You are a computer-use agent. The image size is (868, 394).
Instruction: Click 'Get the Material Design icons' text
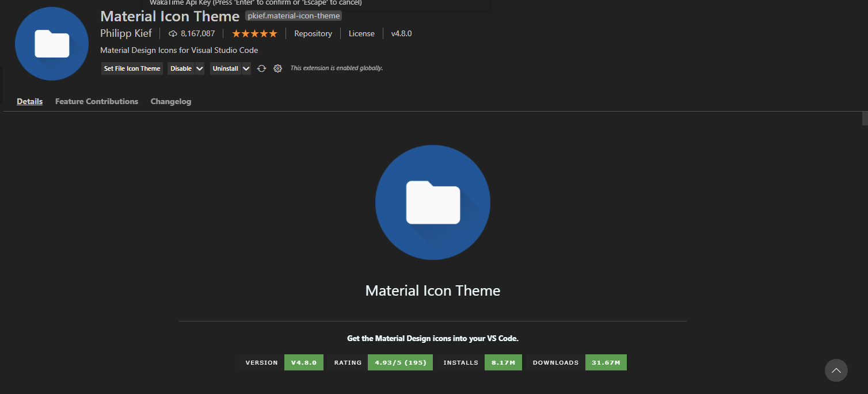(433, 339)
